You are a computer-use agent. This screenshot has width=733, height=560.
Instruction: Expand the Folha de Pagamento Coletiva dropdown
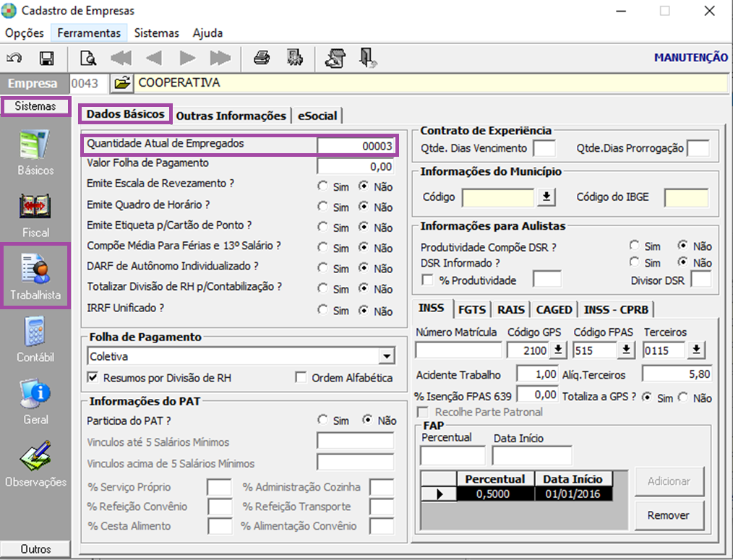[387, 356]
